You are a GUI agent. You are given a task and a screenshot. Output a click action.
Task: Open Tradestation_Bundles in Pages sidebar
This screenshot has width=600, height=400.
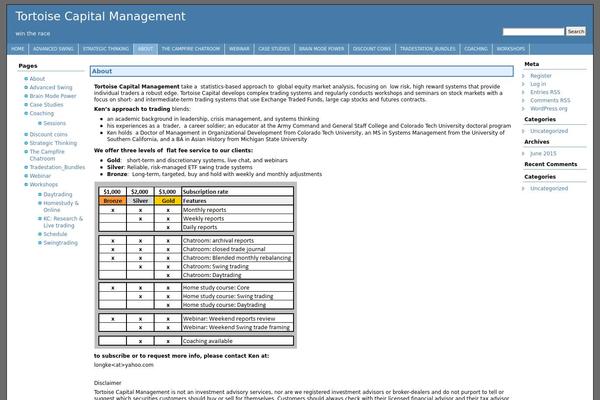tap(57, 167)
